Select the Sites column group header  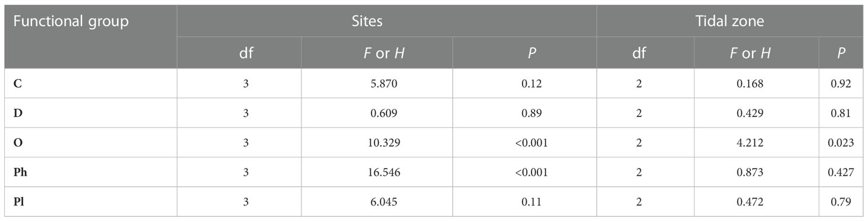click(386, 22)
